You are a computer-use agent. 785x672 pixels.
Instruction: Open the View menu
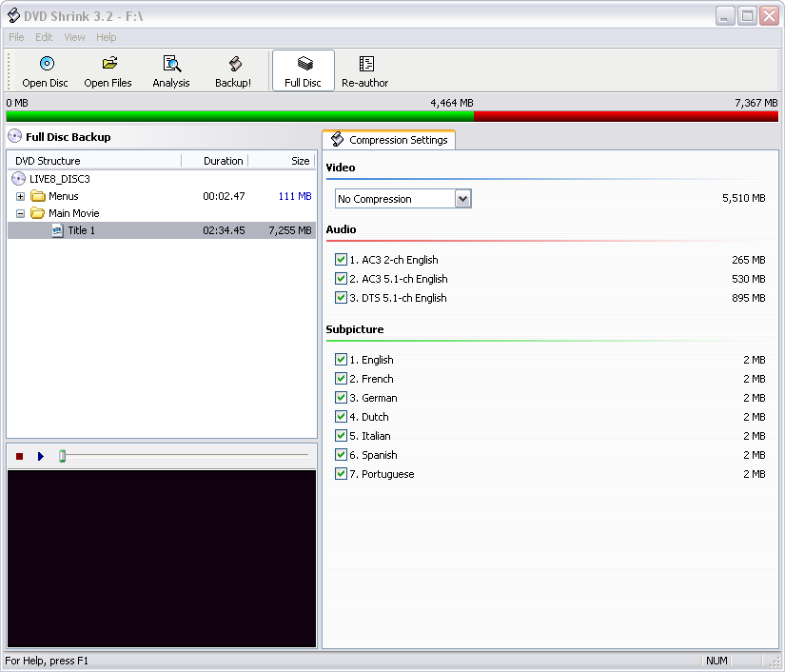74,37
